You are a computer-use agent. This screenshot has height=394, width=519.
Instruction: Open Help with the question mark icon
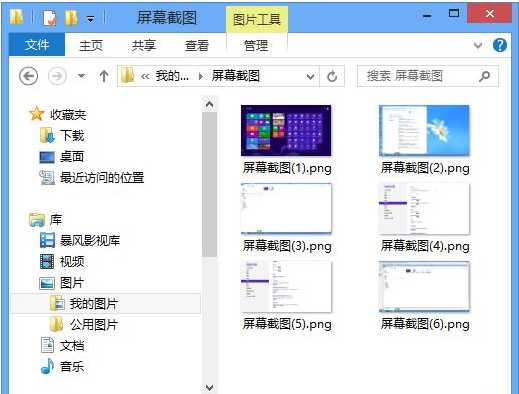pos(500,45)
